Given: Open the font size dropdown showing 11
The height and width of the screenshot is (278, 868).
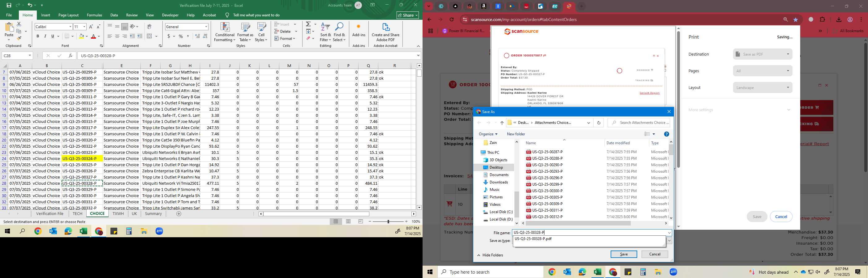Looking at the screenshot, I should 84,27.
